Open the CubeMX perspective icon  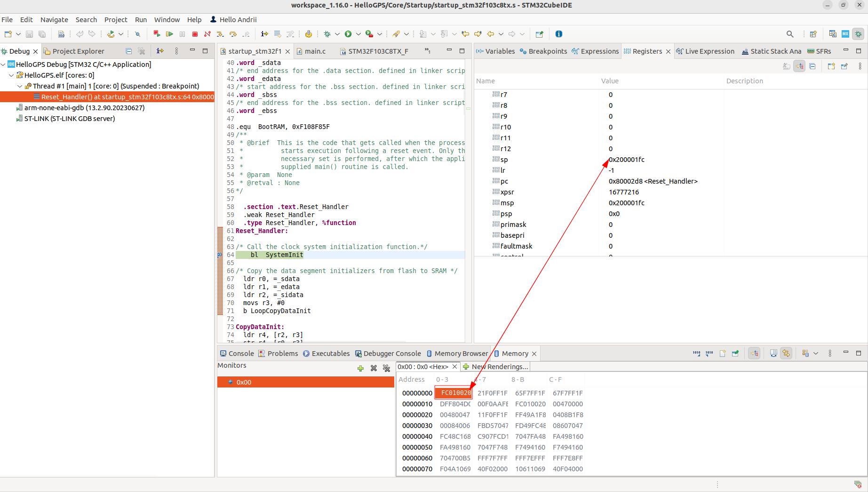pos(845,34)
